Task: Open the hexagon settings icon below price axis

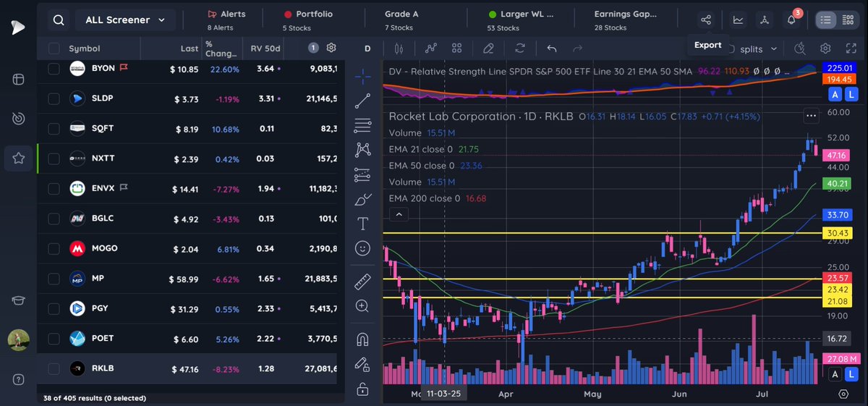Action: coord(843,394)
